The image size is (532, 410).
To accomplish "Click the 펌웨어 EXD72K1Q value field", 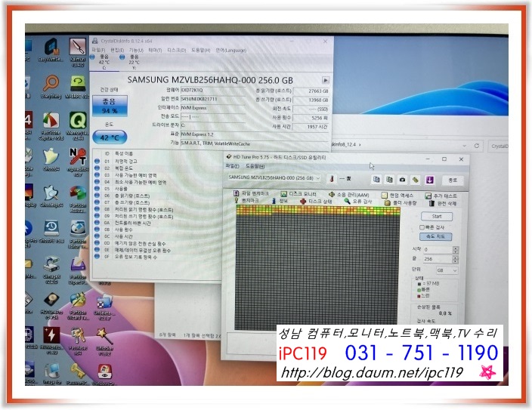I will pos(213,90).
